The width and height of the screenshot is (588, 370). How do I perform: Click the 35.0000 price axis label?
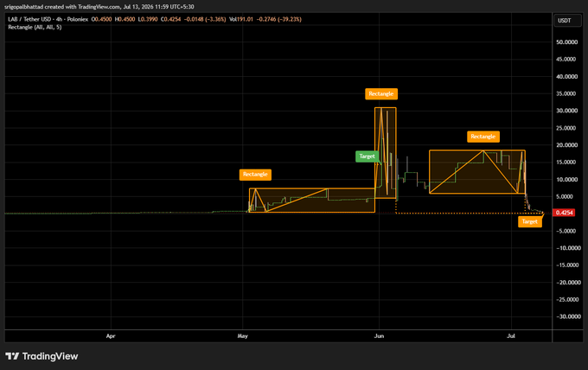point(566,93)
